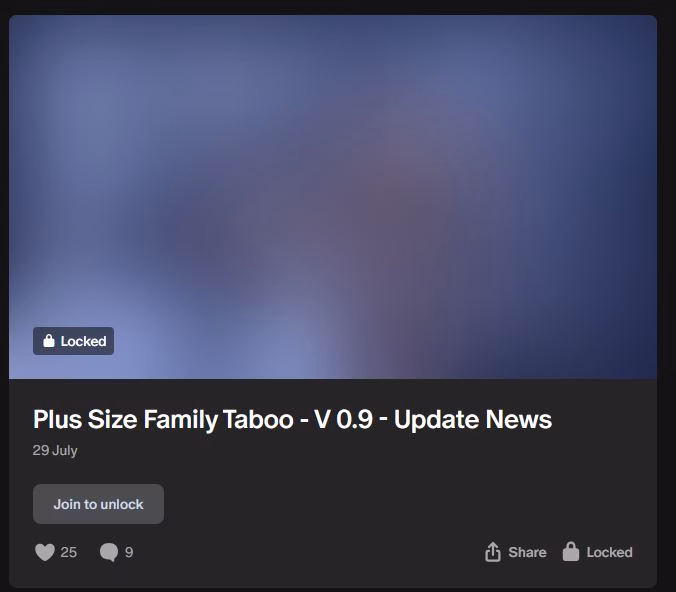Select the Locked badge on the blurred image
The height and width of the screenshot is (592, 676).
(74, 341)
